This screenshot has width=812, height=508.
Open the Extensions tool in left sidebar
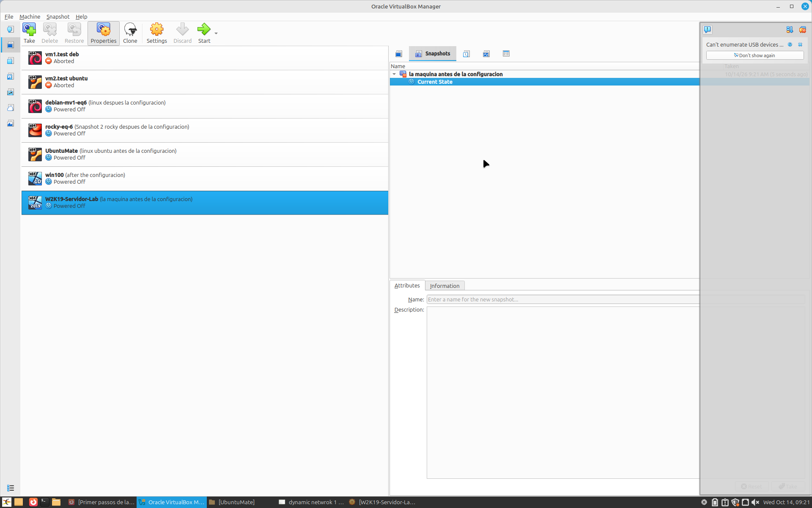tap(11, 61)
